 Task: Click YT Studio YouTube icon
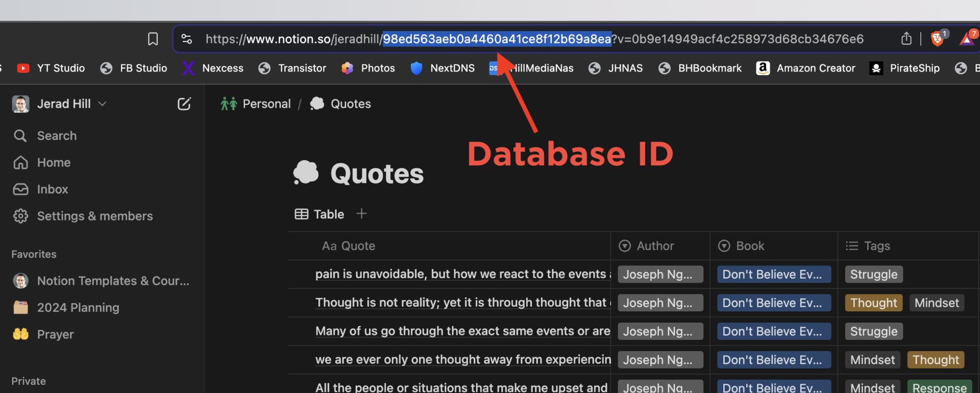23,68
